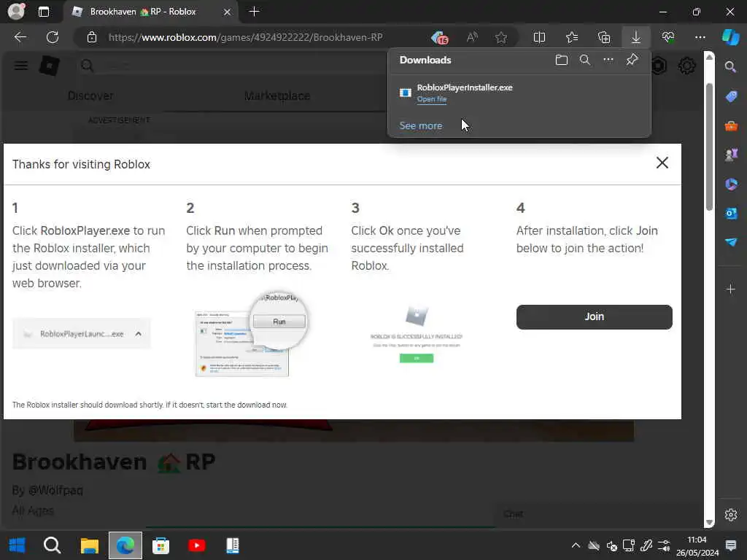The image size is (747, 560).
Task: Open notification center icon
Action: (730, 545)
